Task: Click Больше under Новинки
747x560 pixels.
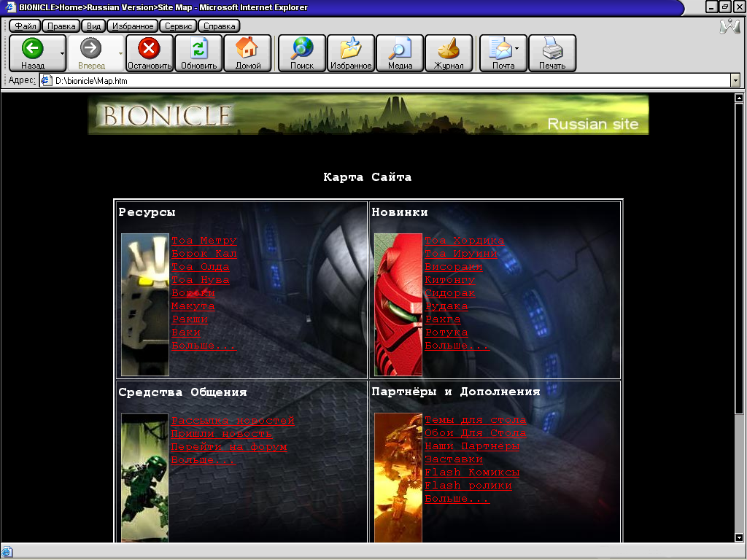Action: tap(457, 346)
